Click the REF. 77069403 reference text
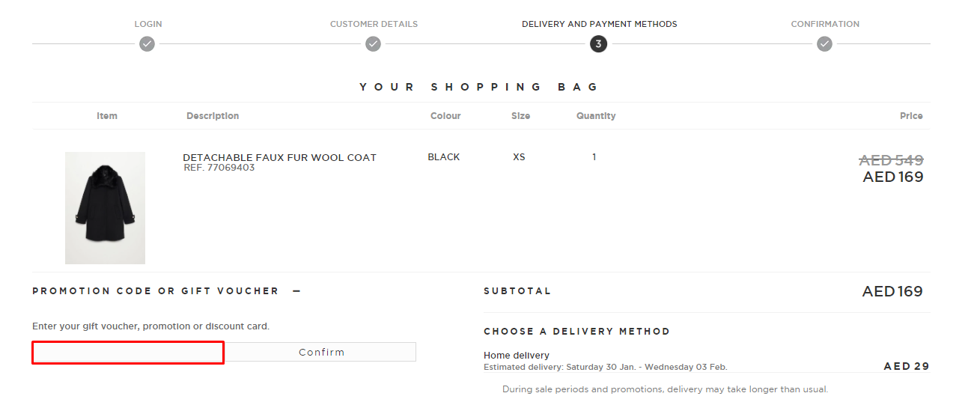The height and width of the screenshot is (405, 980). click(219, 168)
